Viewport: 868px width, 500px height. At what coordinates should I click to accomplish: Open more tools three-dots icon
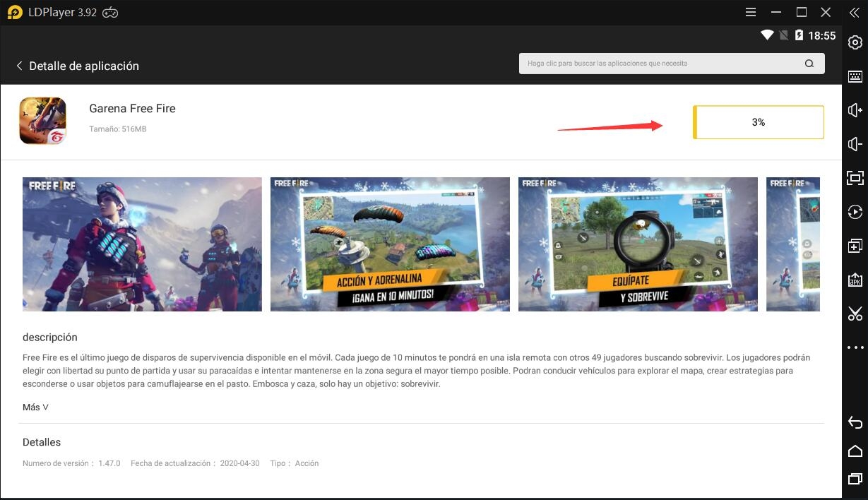tap(855, 347)
